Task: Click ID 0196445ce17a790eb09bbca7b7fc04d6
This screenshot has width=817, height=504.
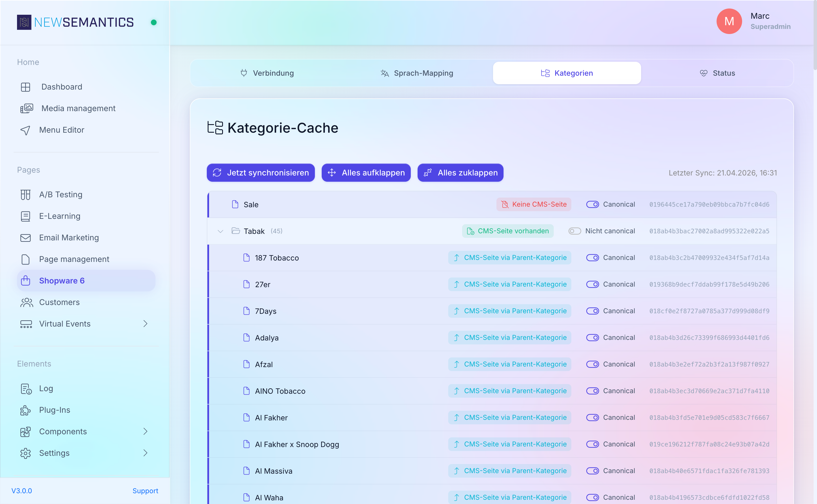Action: [709, 204]
